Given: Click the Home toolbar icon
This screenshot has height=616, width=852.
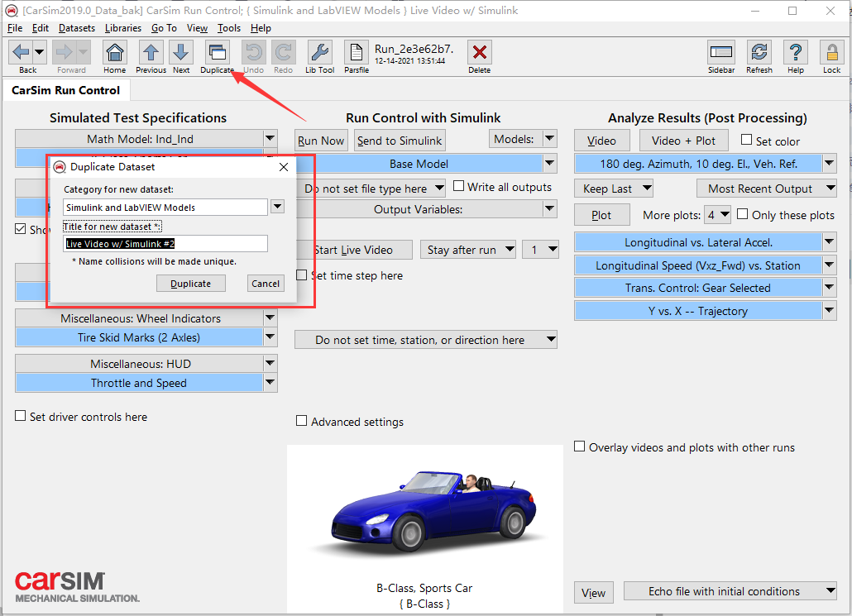Looking at the screenshot, I should click(114, 53).
